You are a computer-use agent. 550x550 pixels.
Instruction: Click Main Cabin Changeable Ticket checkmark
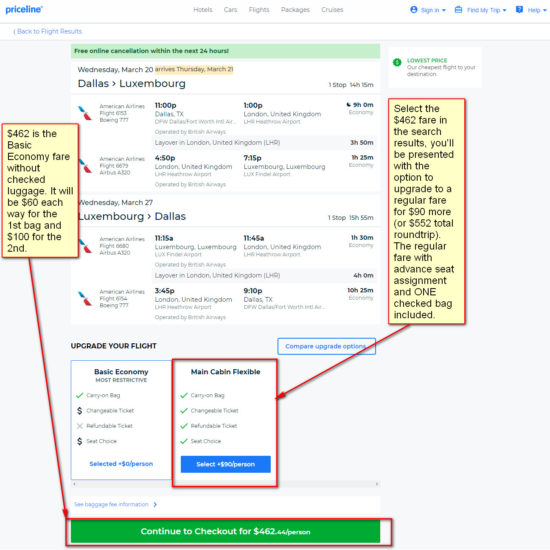[x=184, y=410]
